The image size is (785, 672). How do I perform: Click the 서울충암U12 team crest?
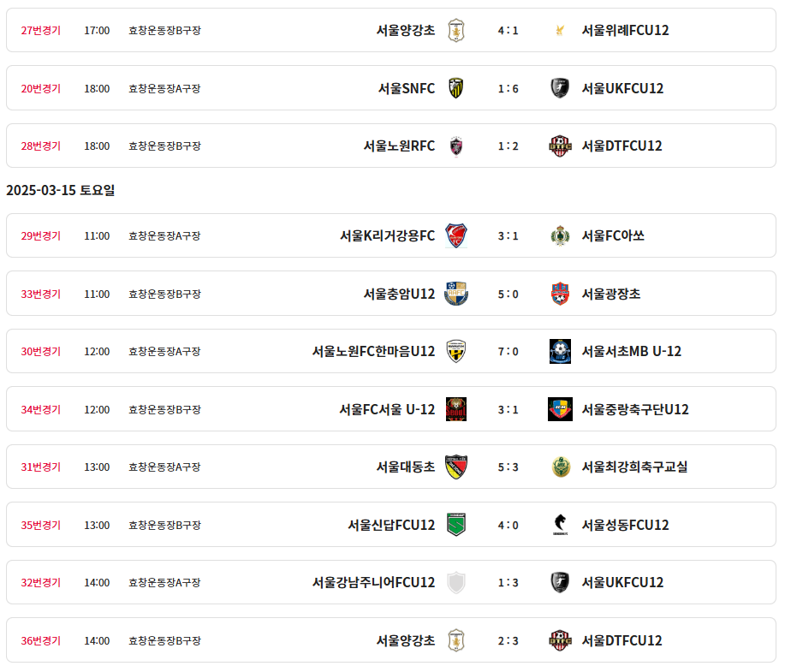(x=456, y=294)
